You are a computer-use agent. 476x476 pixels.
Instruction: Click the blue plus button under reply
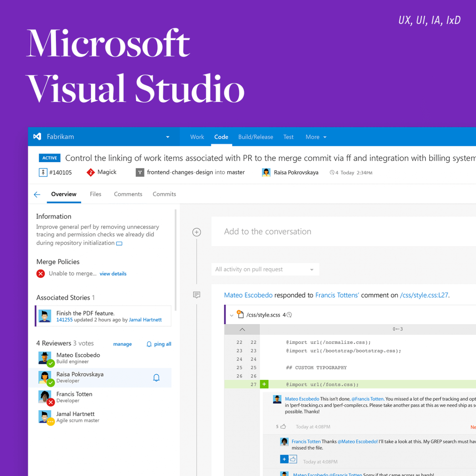coord(284,459)
